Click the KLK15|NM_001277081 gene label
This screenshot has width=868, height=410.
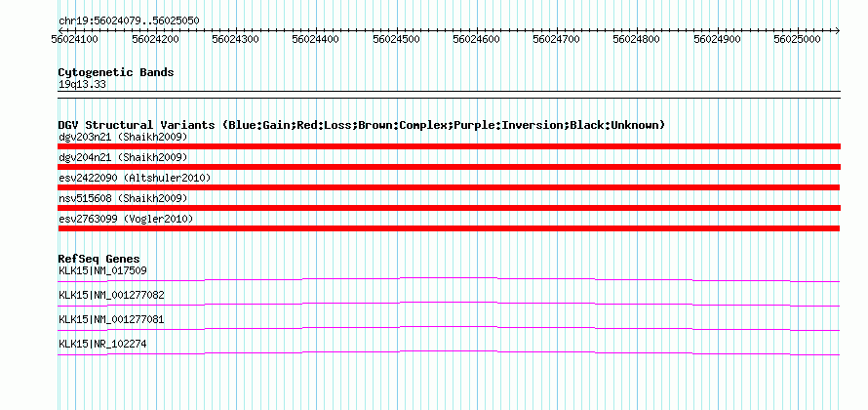pos(111,319)
